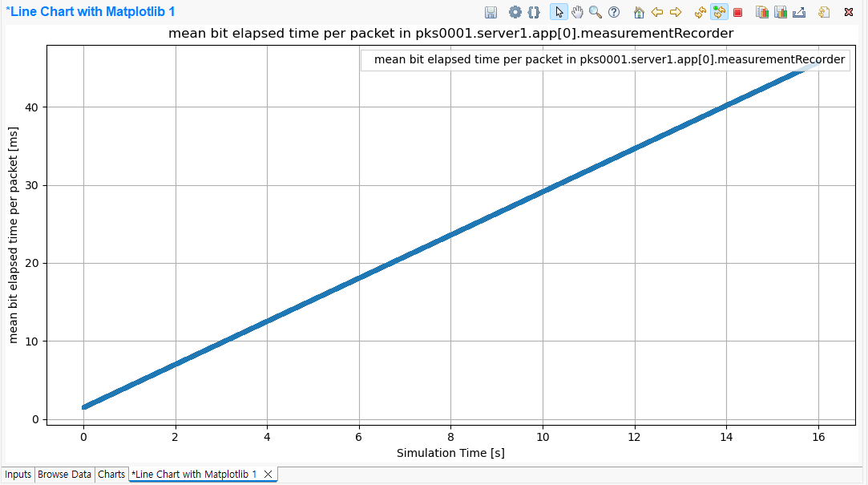The width and height of the screenshot is (868, 485).
Task: Go back to previous view with left arrow
Action: (x=657, y=12)
